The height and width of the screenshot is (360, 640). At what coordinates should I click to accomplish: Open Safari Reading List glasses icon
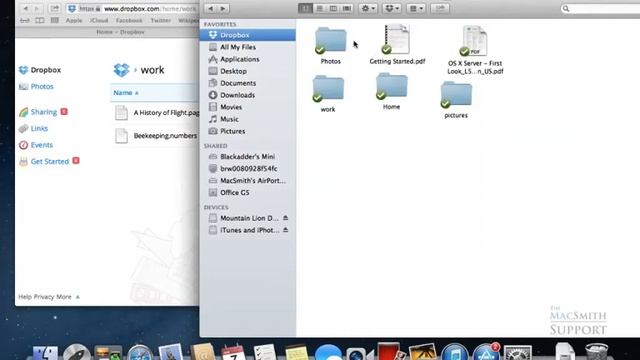(25, 20)
